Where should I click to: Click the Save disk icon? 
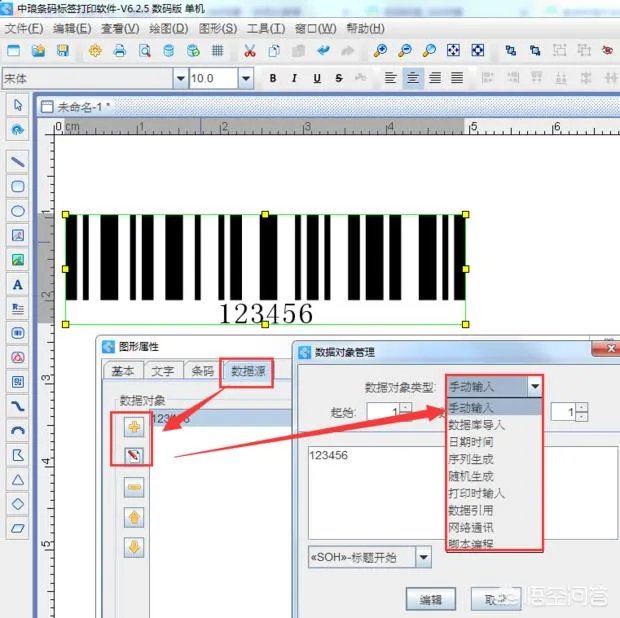(x=63, y=51)
